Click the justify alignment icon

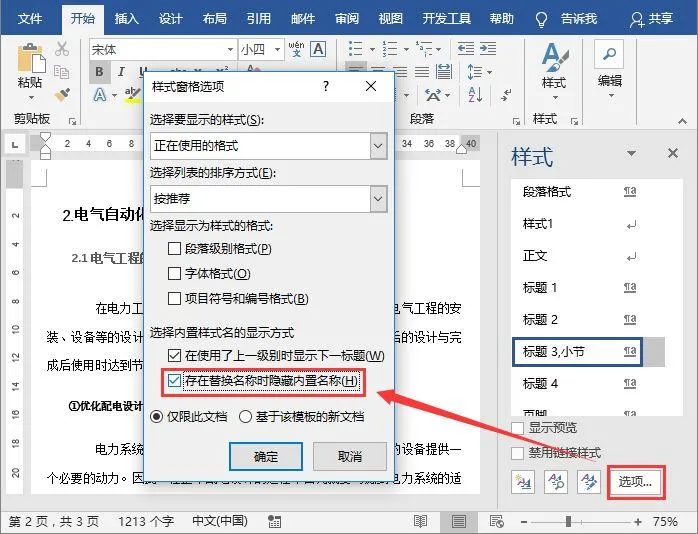pyautogui.click(x=422, y=72)
